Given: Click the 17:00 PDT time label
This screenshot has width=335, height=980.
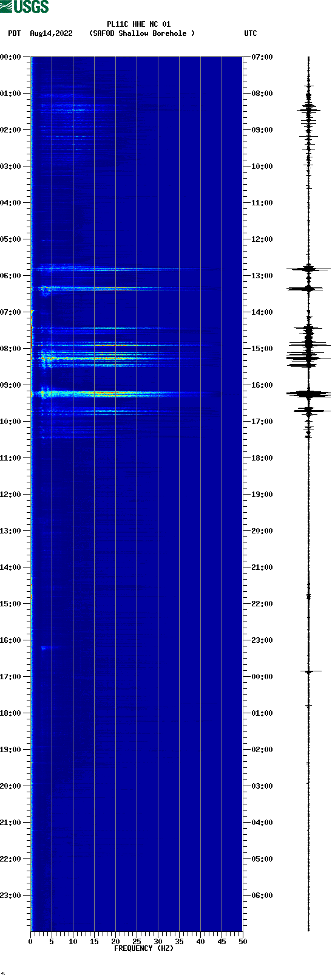Looking at the screenshot, I should coord(11,677).
